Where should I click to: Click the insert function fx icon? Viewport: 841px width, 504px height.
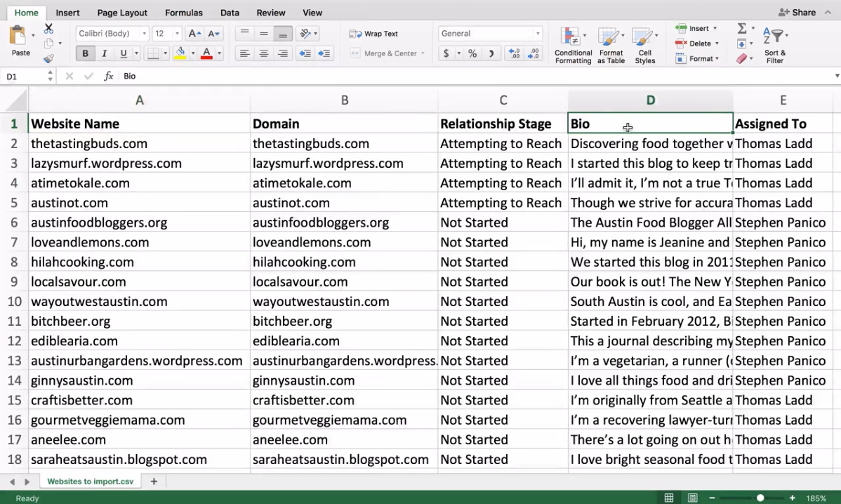[x=108, y=76]
